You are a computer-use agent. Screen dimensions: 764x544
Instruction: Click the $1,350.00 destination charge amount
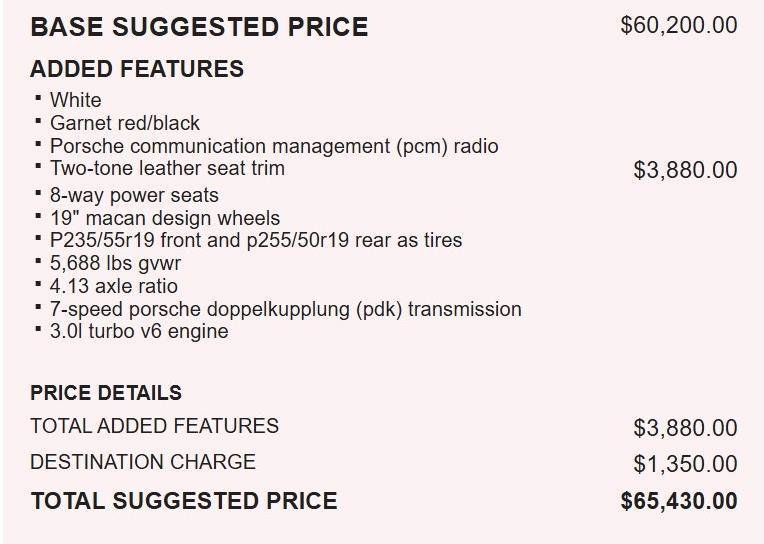[x=685, y=464]
